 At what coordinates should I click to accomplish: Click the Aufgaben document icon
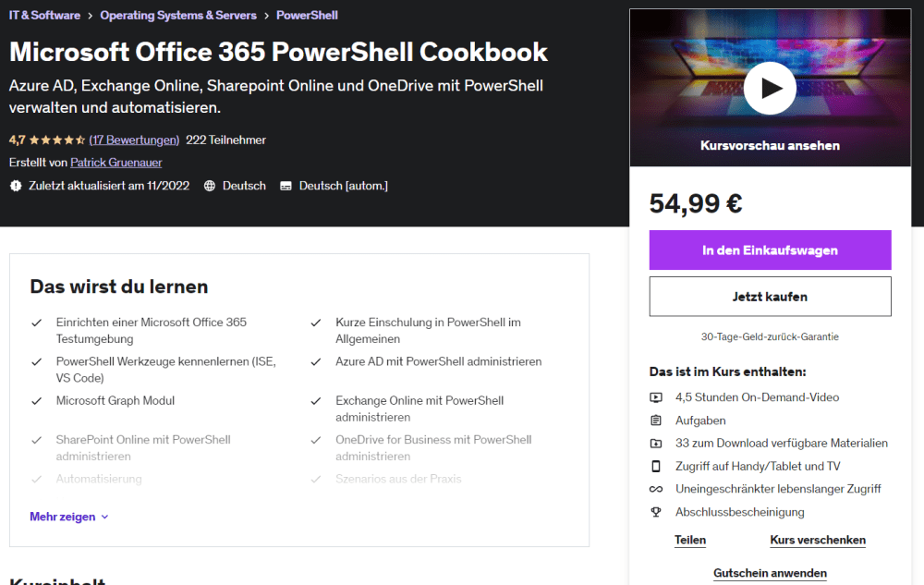[656, 420]
